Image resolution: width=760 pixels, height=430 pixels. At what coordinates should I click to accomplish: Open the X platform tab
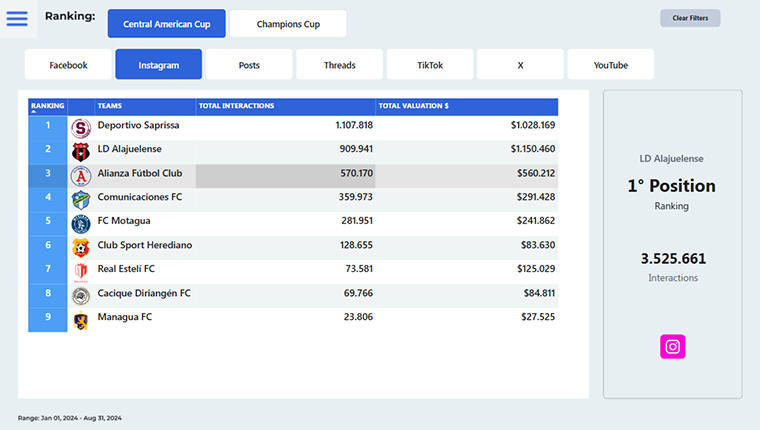[x=520, y=64]
